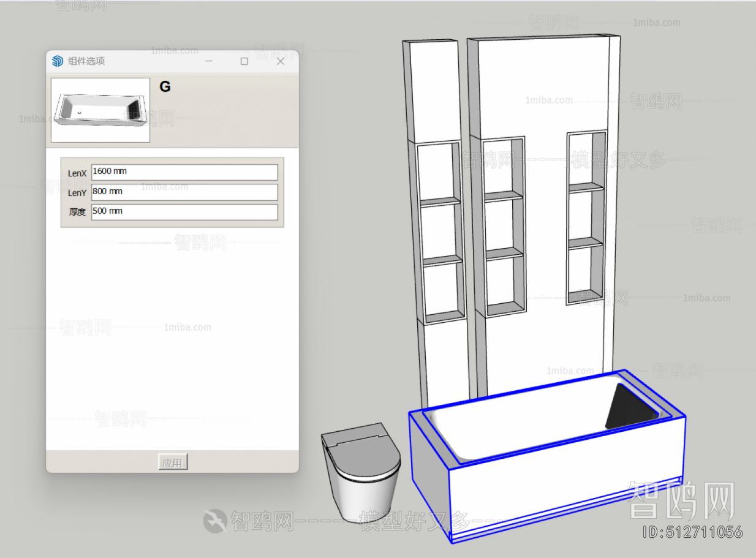Click the bathtub preview thumbnail
The width and height of the screenshot is (756, 558).
pos(100,109)
